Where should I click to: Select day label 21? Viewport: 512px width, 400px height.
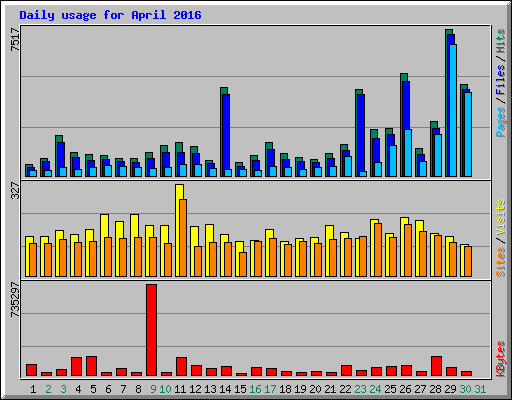[x=330, y=389]
